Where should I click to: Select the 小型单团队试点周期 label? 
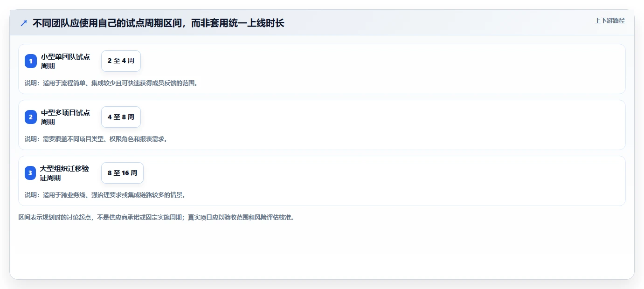66,61
